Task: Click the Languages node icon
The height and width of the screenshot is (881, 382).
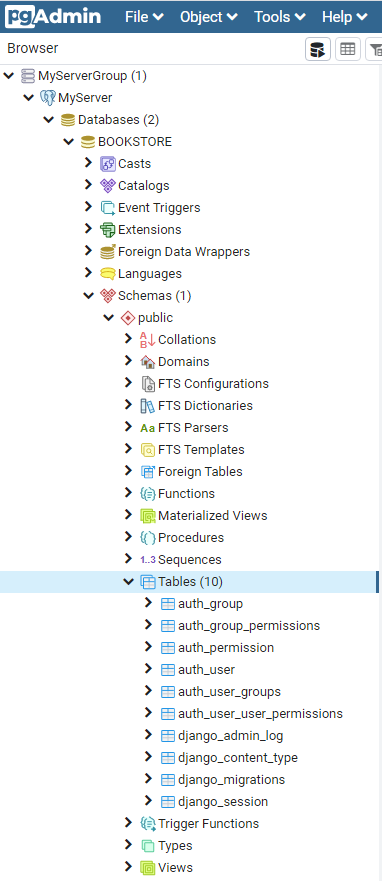Action: pos(108,274)
